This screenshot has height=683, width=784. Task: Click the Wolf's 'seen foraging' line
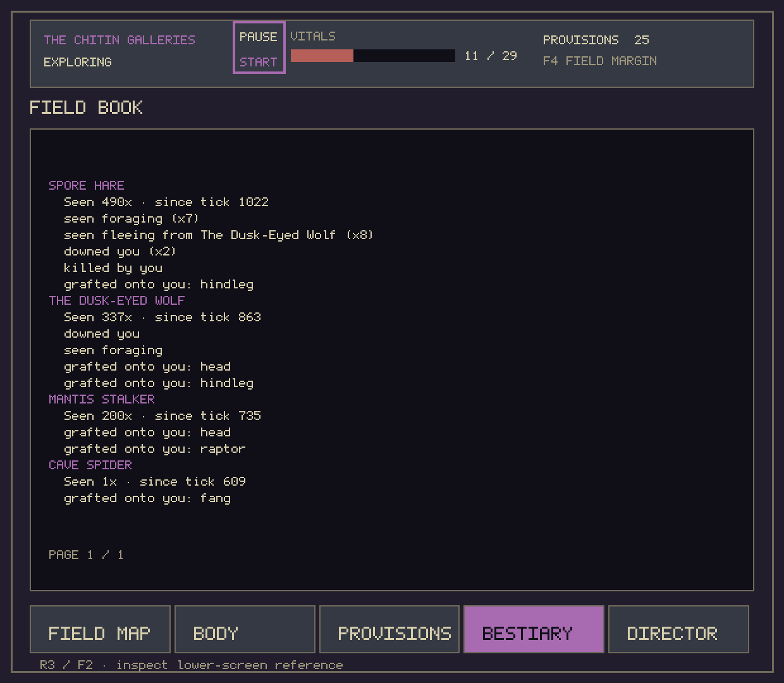pyautogui.click(x=113, y=350)
